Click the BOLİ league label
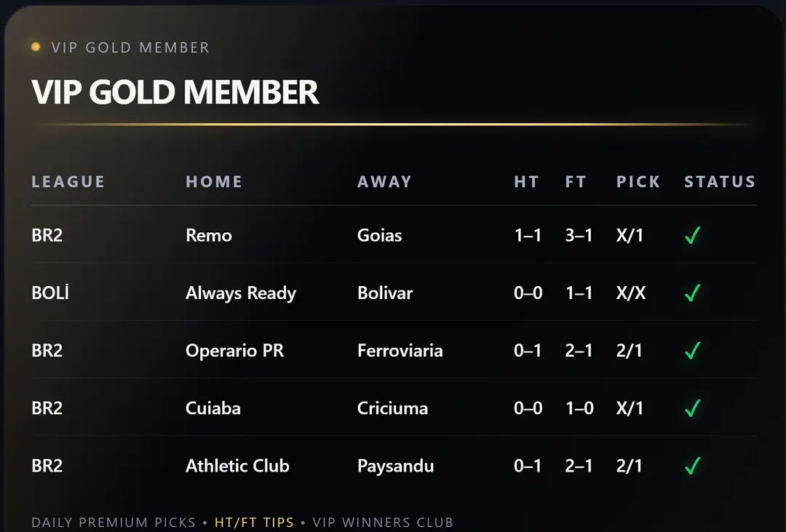Viewport: 786px width, 532px height. [x=50, y=293]
